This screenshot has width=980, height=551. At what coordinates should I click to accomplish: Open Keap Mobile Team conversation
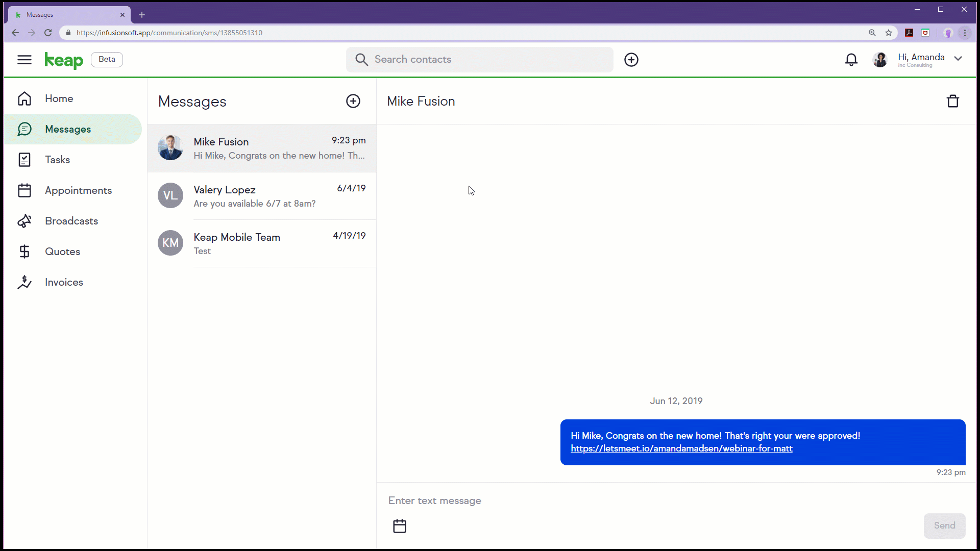[x=262, y=243]
